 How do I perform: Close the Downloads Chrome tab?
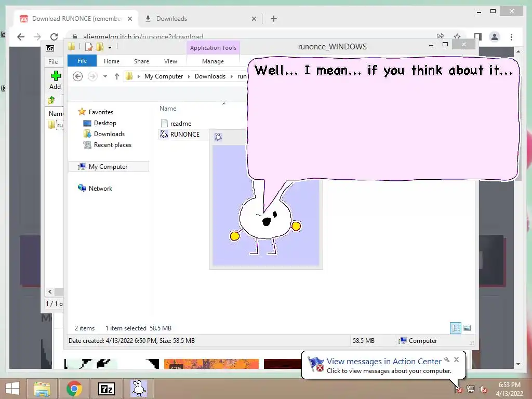click(254, 19)
